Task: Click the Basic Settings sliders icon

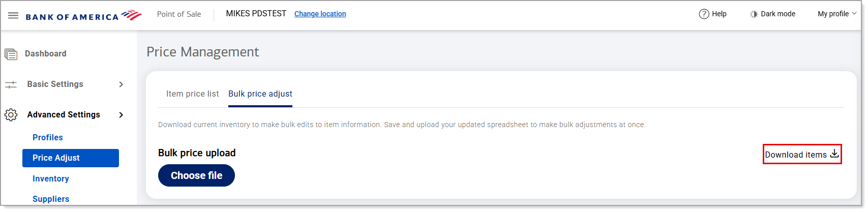Action: click(11, 84)
